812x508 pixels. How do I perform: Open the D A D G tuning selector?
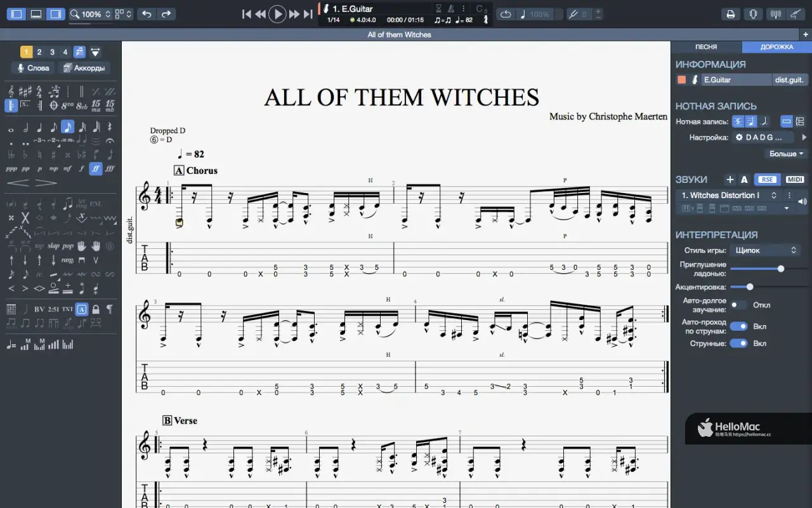pos(764,137)
